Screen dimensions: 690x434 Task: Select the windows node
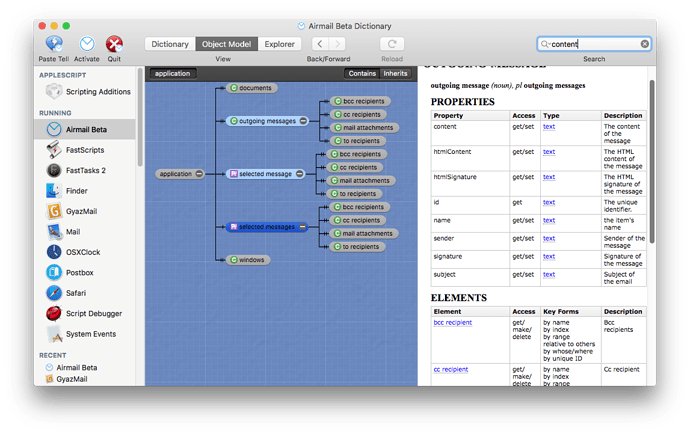(248, 260)
